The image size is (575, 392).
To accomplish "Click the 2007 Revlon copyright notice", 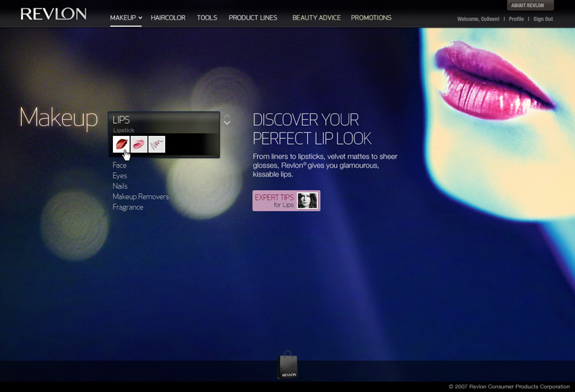I will 509,387.
